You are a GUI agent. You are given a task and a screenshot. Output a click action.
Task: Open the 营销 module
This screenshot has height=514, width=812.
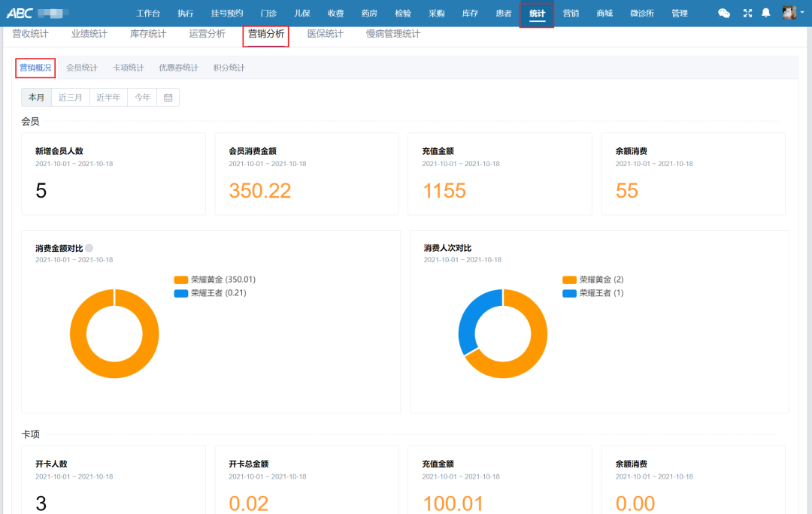tap(571, 14)
